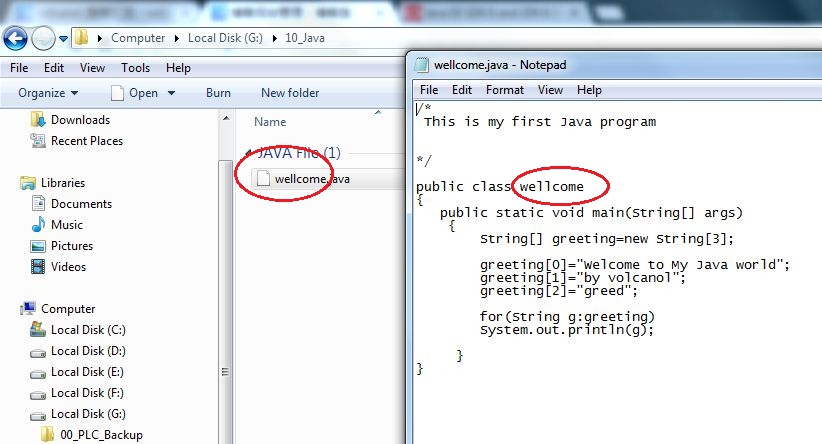The width and height of the screenshot is (822, 444).
Task: Click the Local Disk (D:) drive icon
Action: pyautogui.click(x=38, y=353)
